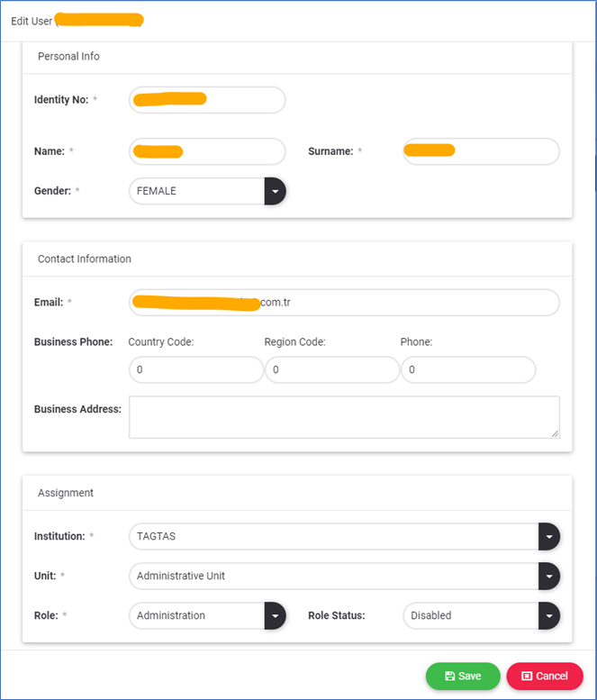This screenshot has height=700, width=597.
Task: Grab the Business Address resize handle
Action: tap(555, 433)
